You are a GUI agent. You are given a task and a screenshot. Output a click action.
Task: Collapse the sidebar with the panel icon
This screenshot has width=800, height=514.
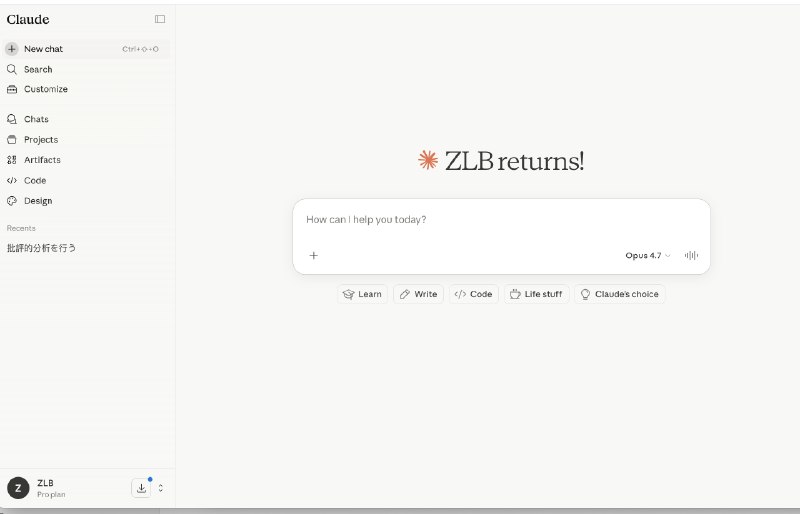click(160, 19)
